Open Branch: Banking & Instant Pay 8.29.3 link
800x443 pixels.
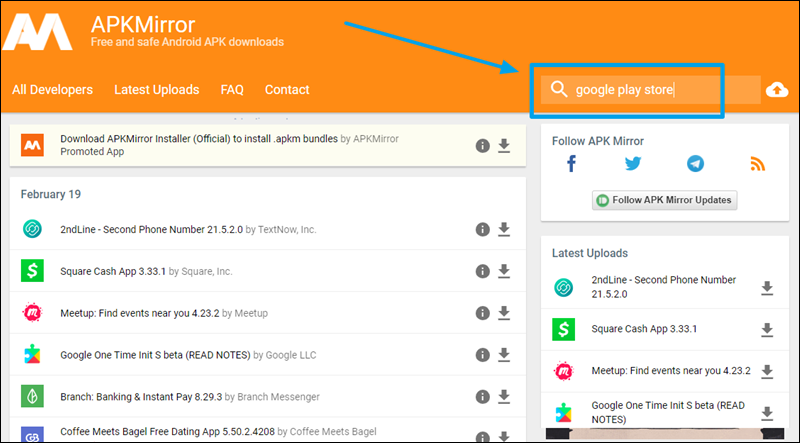click(x=141, y=397)
